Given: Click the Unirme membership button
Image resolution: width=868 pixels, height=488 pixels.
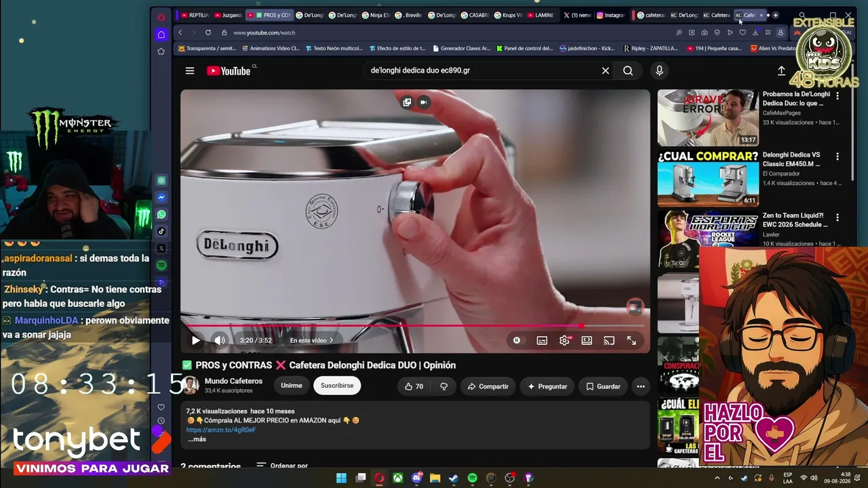Looking at the screenshot, I should tap(292, 386).
